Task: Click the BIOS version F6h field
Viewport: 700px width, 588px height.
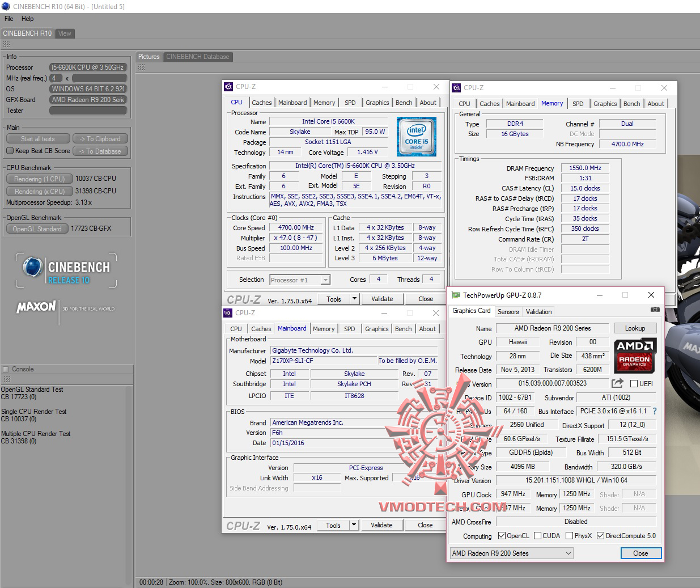Action: [354, 433]
